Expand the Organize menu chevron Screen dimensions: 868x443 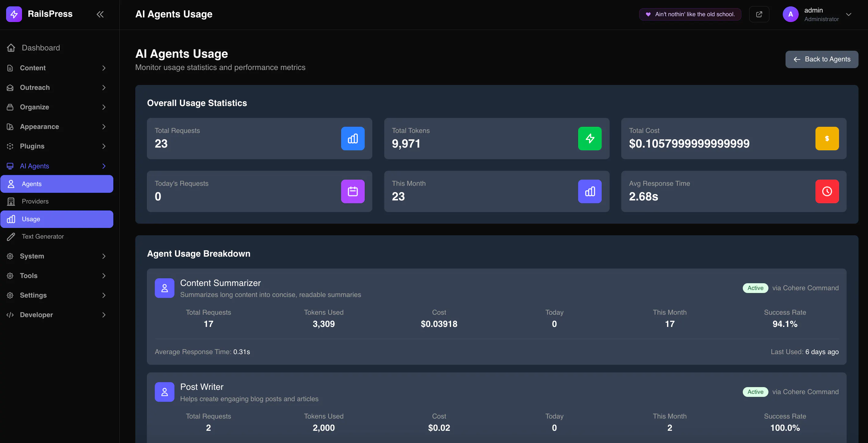(104, 107)
